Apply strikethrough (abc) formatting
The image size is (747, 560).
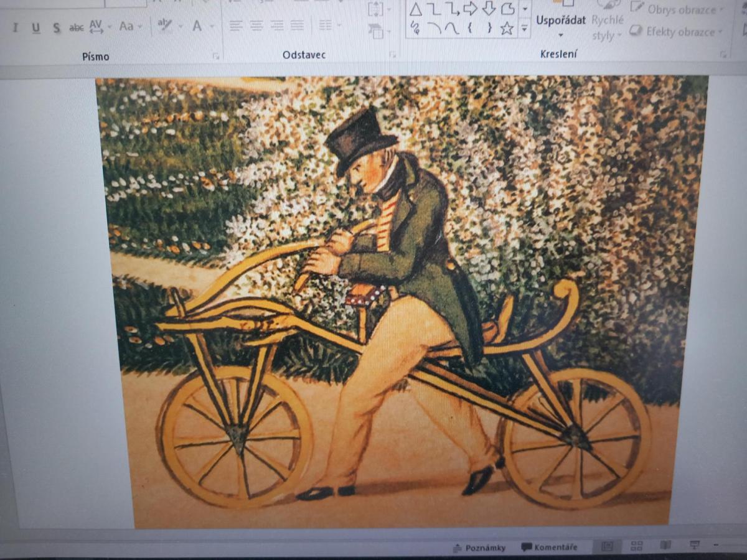76,27
